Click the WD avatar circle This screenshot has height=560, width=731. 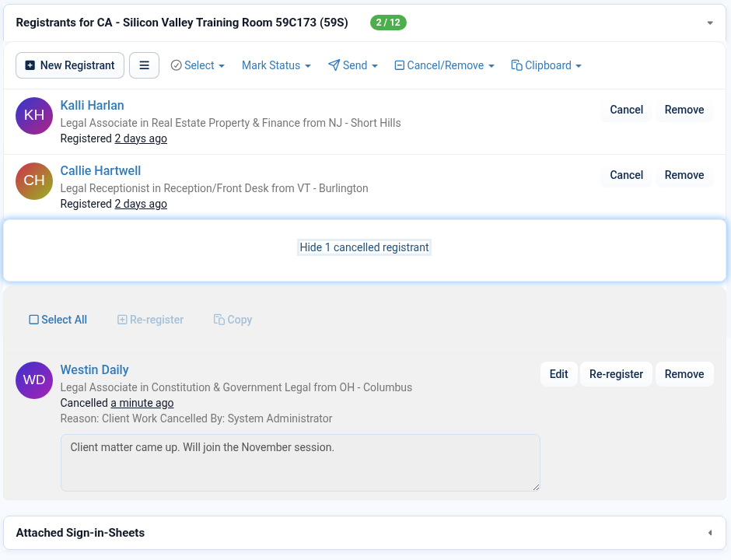click(x=34, y=380)
